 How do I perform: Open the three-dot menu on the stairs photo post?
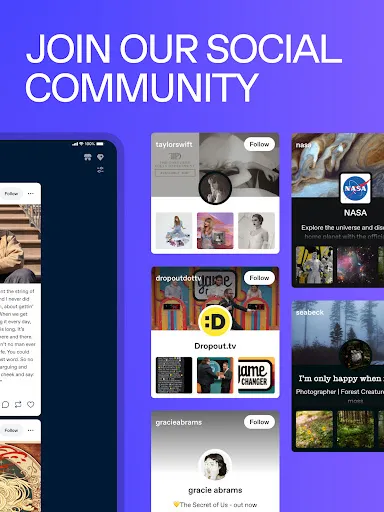point(31,193)
